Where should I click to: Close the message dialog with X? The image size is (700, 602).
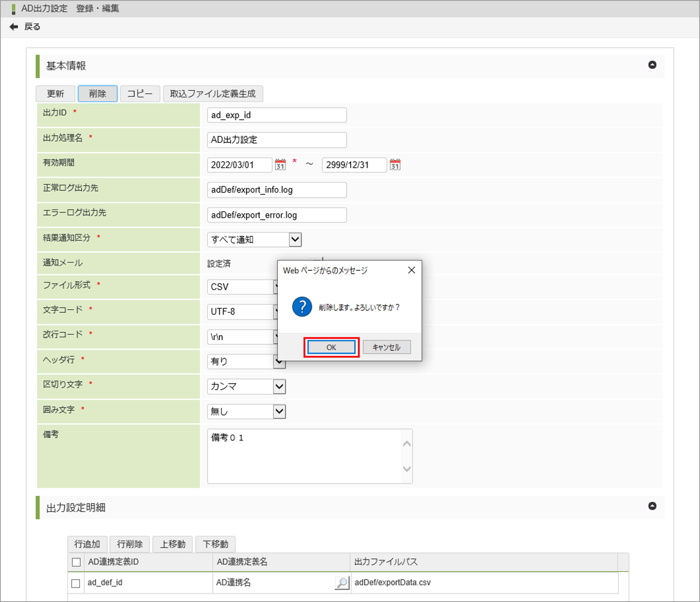click(411, 270)
